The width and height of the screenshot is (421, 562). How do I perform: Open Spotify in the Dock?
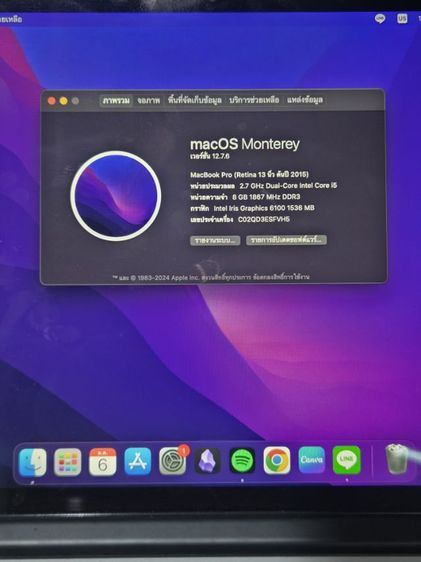(242, 460)
